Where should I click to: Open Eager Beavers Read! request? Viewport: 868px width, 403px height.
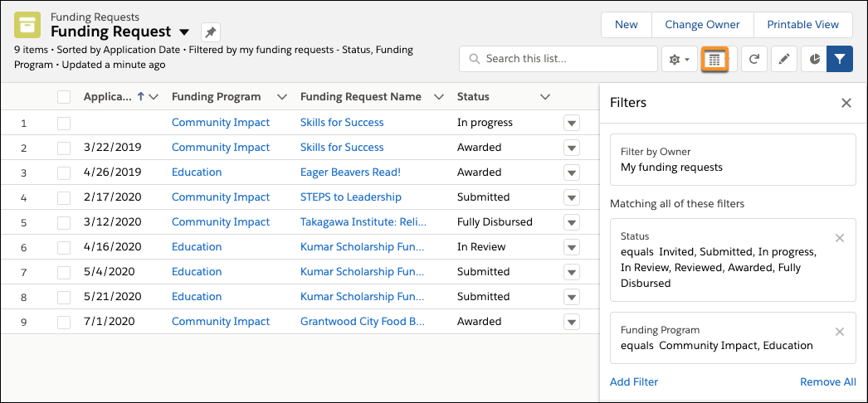350,172
